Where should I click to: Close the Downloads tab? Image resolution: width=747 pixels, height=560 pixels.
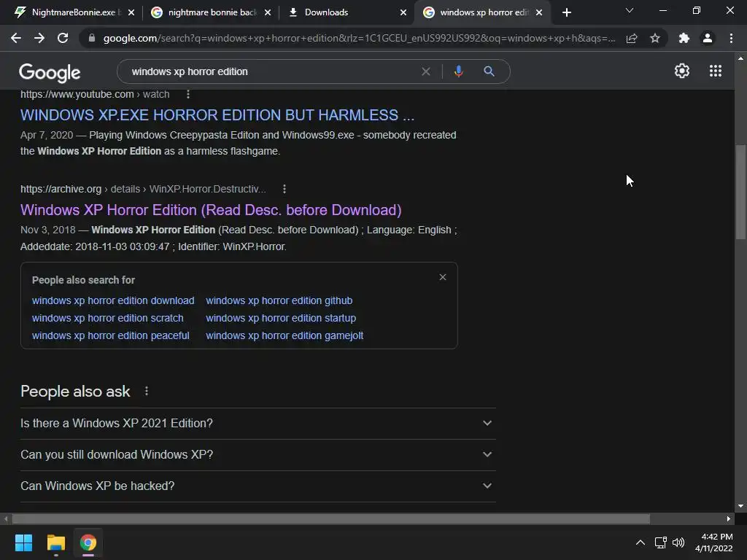tap(403, 12)
